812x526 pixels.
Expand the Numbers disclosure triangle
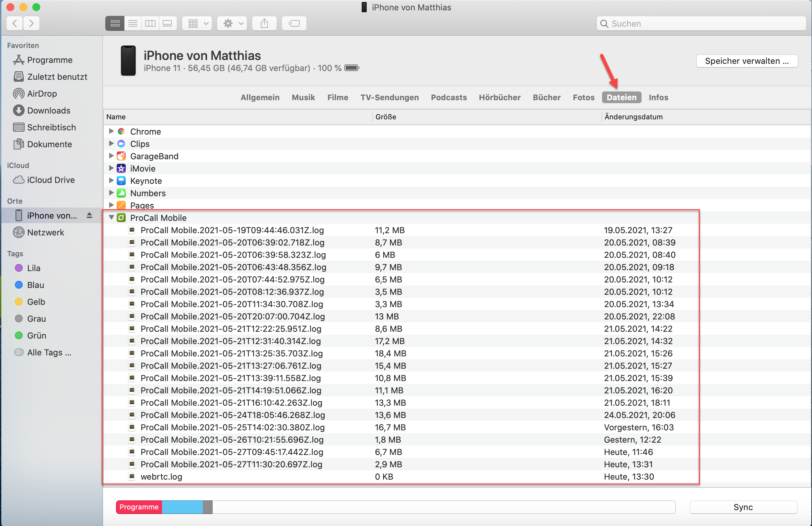pos(111,193)
